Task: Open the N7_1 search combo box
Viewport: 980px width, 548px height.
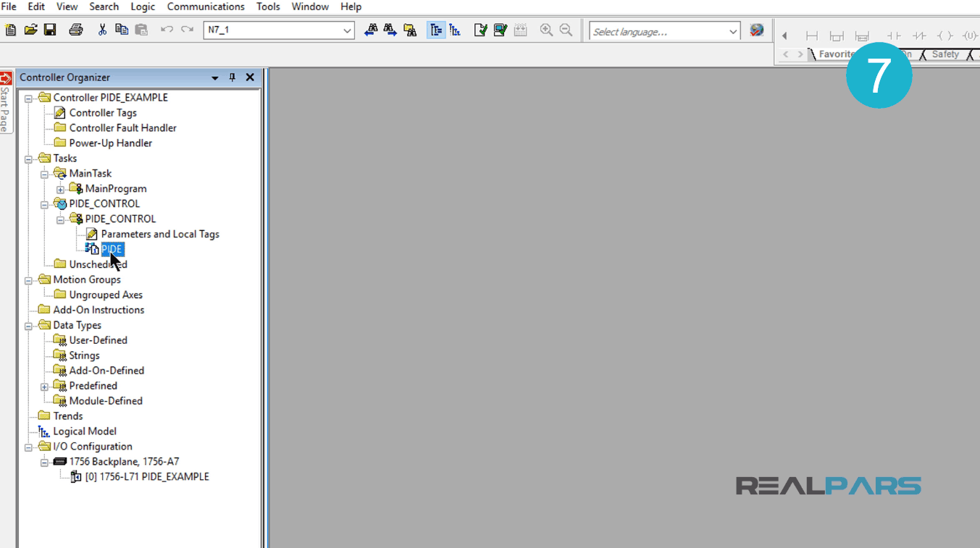Action: click(x=347, y=30)
